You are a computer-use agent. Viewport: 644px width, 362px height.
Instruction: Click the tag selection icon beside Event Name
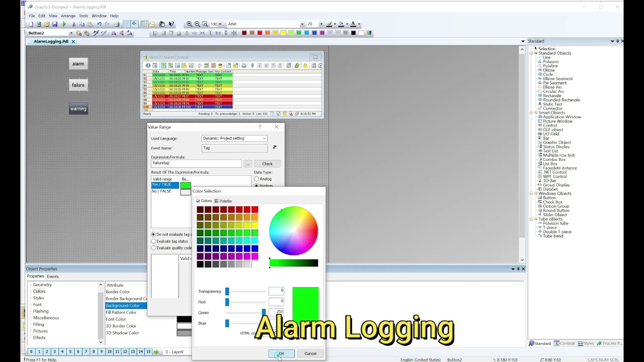274,148
